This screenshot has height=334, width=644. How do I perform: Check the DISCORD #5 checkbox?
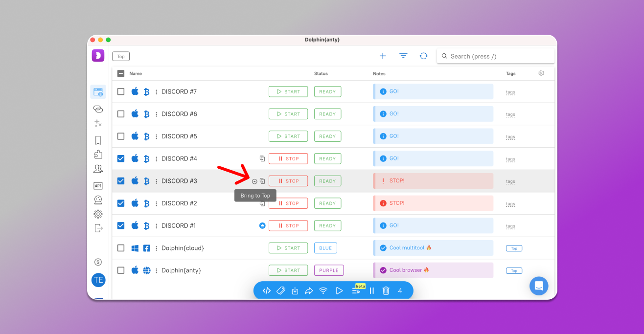pyautogui.click(x=121, y=136)
